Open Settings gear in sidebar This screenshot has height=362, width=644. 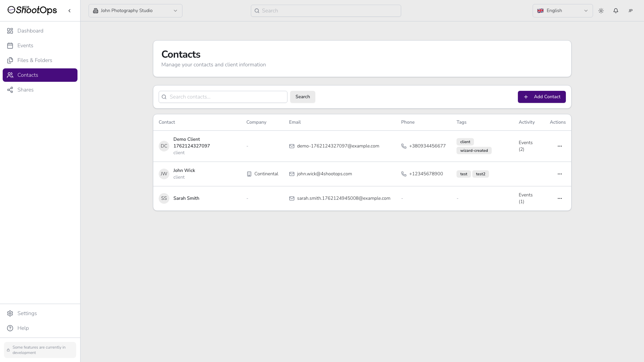27,313
